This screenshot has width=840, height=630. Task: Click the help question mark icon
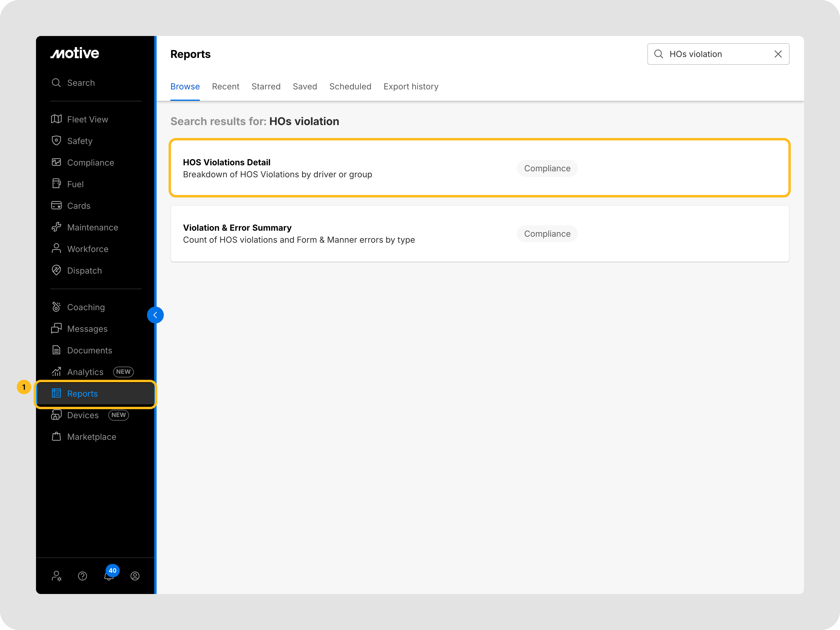pos(82,576)
